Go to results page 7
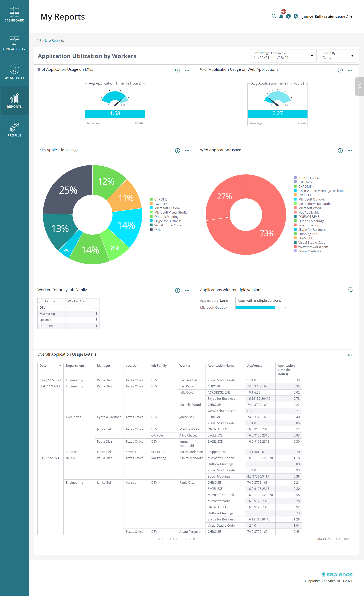This screenshot has height=596, width=364. [x=186, y=539]
